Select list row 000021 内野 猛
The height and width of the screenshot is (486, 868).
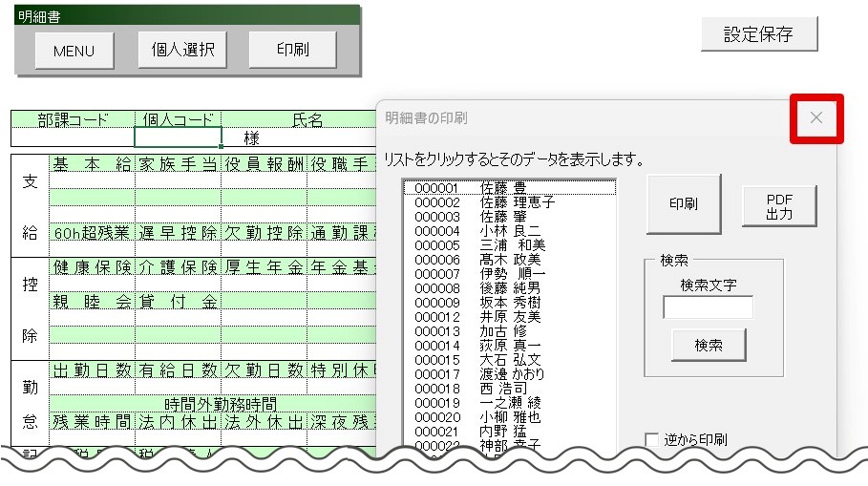[509, 433]
